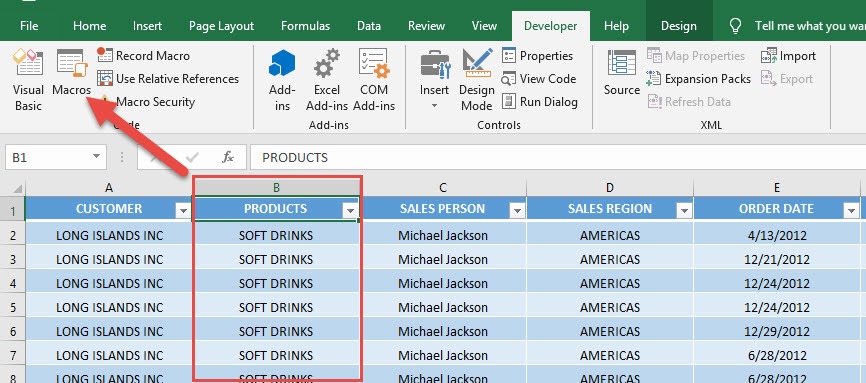Click Map Properties

pyautogui.click(x=696, y=56)
